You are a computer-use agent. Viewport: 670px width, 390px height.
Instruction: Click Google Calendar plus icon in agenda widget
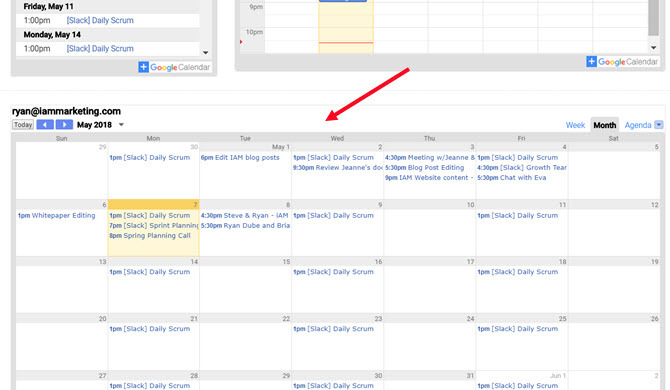click(x=144, y=67)
